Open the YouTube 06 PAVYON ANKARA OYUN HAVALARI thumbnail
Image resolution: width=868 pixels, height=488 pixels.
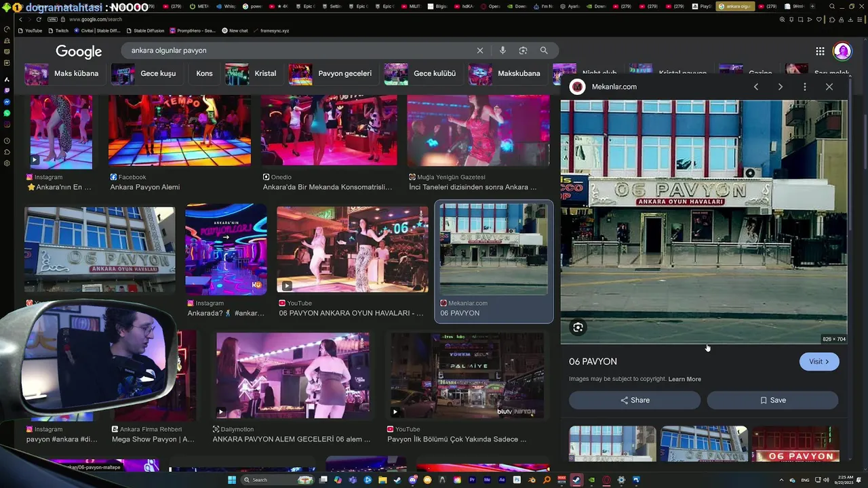click(x=353, y=249)
